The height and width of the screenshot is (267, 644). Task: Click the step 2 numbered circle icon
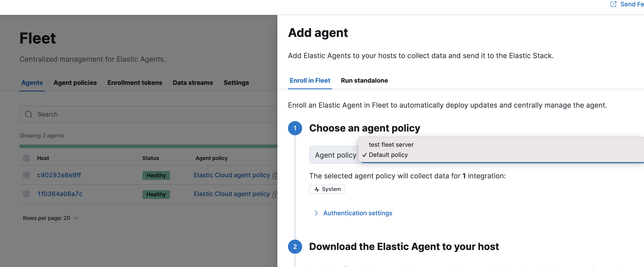(x=295, y=247)
